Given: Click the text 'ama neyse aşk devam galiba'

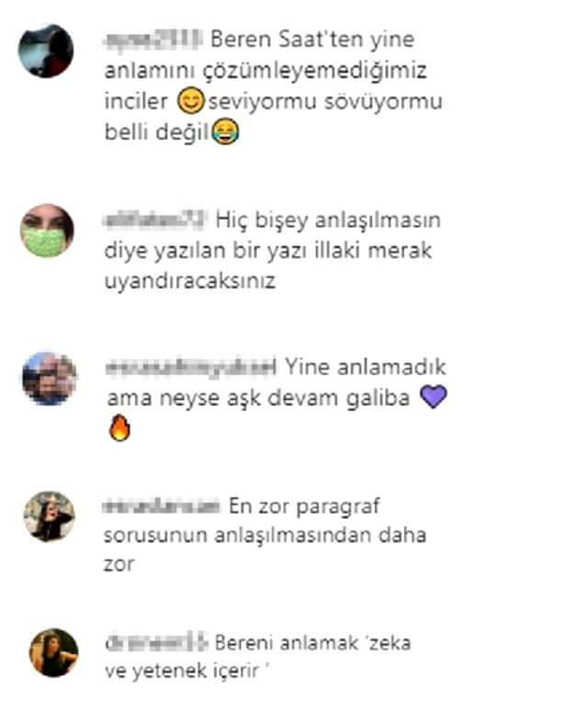Looking at the screenshot, I should (258, 398).
